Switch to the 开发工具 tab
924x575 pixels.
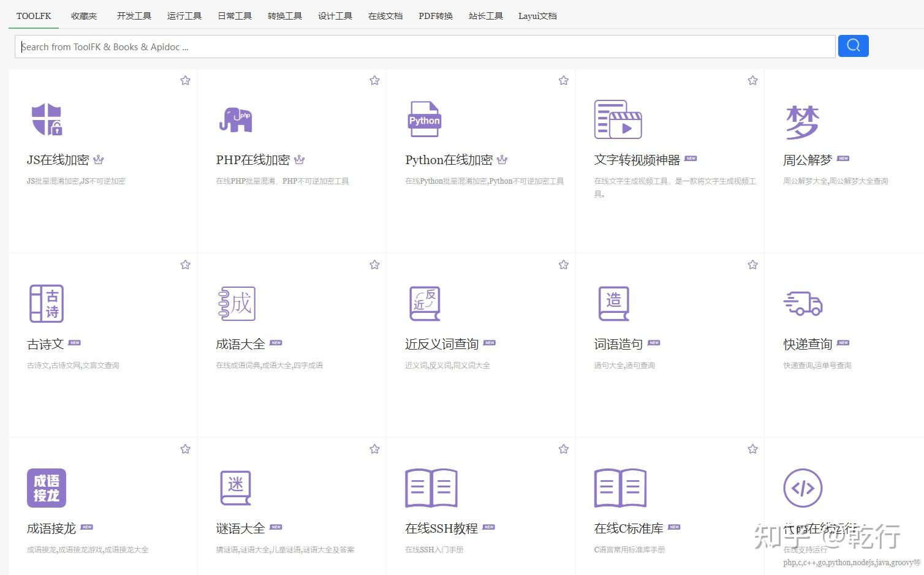click(x=134, y=16)
